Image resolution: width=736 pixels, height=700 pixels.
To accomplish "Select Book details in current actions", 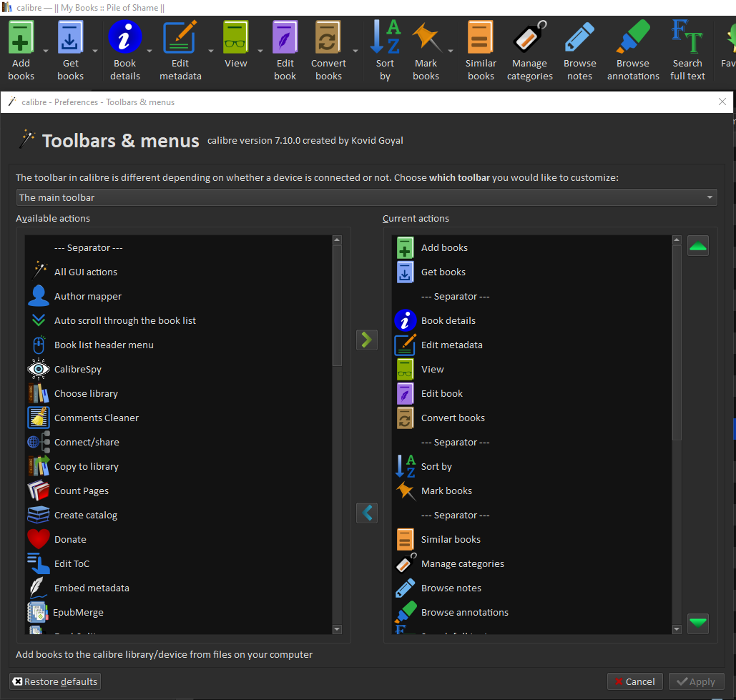I will click(x=532, y=320).
